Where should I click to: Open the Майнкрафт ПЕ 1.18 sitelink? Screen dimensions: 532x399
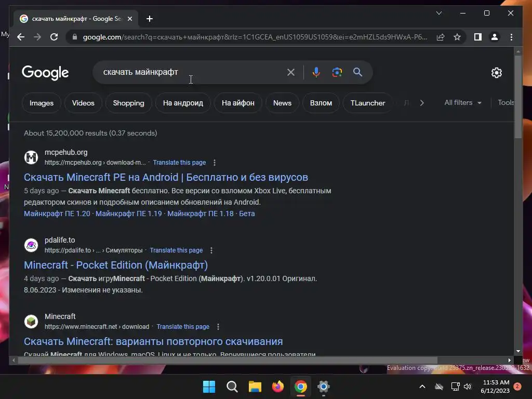point(201,214)
